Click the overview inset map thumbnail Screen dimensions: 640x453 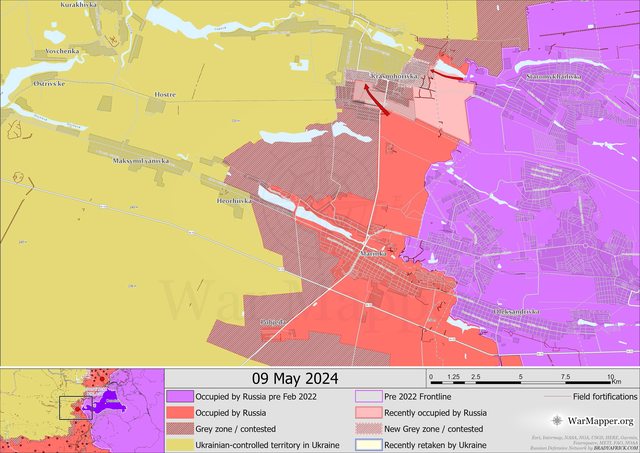(x=82, y=410)
